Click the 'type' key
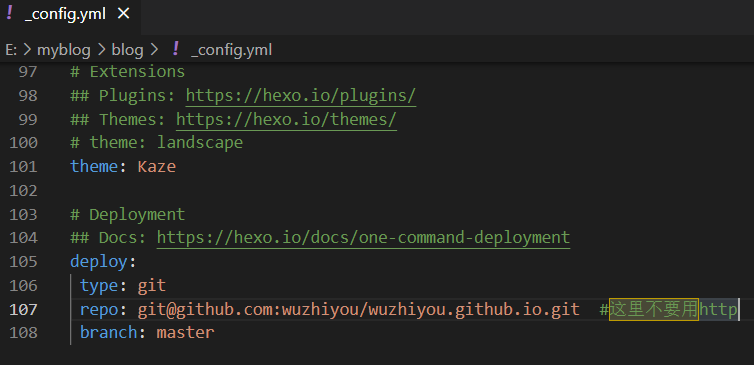Image resolution: width=754 pixels, height=365 pixels. pos(99,285)
